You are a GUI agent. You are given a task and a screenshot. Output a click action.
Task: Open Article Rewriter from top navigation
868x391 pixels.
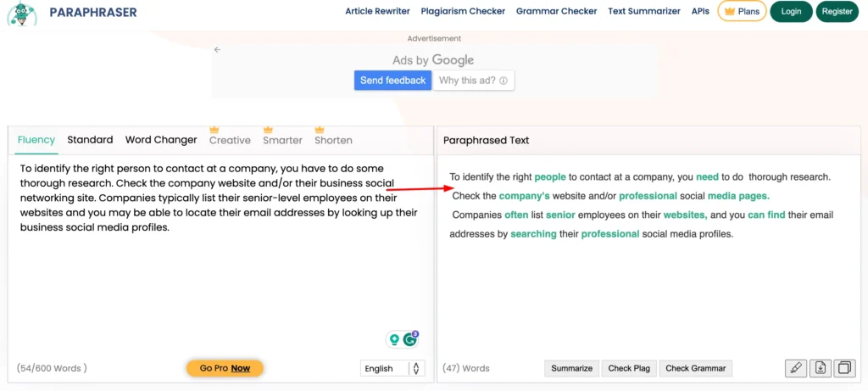pyautogui.click(x=377, y=12)
